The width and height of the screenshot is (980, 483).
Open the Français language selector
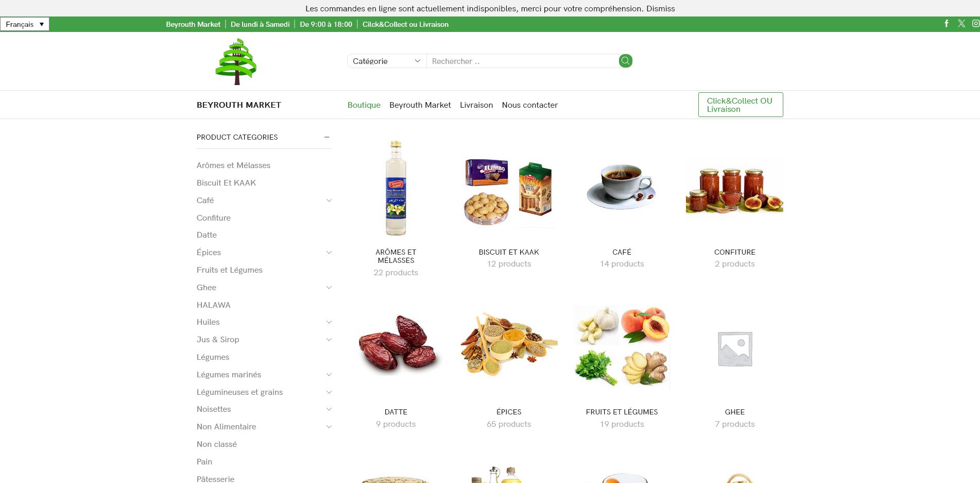point(25,24)
